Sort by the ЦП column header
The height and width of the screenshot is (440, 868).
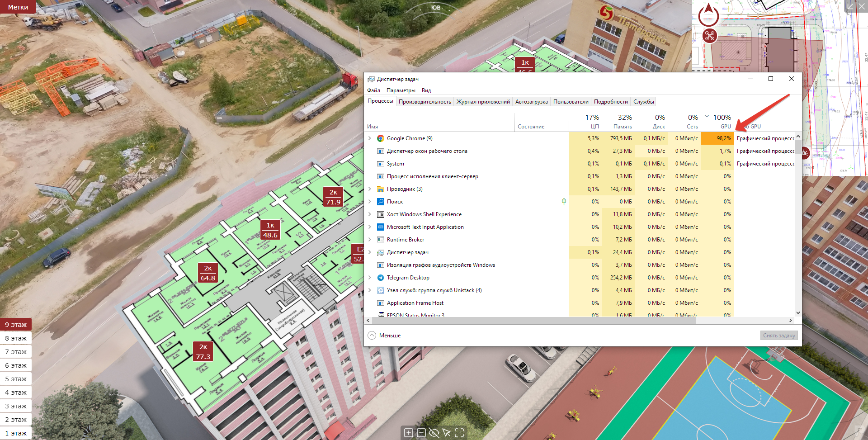pos(585,122)
